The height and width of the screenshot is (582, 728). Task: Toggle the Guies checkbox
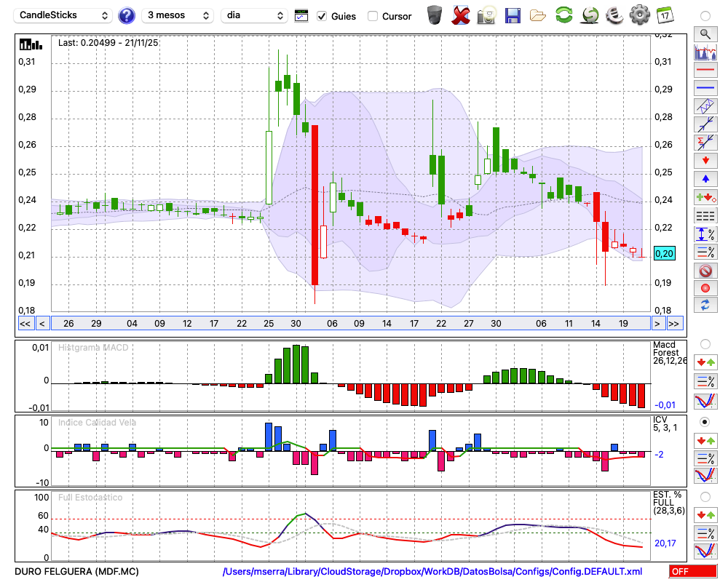tap(322, 16)
